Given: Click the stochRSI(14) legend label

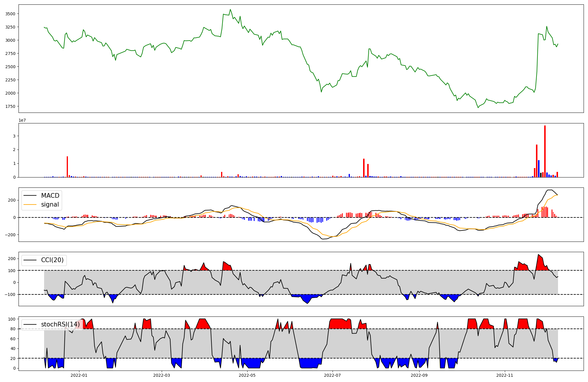Looking at the screenshot, I should click(x=60, y=324).
